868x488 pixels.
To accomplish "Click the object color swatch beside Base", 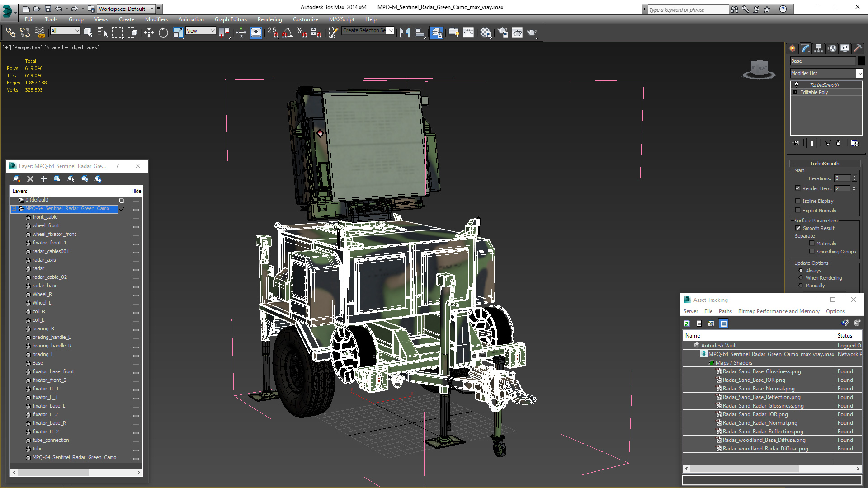I will [x=861, y=61].
